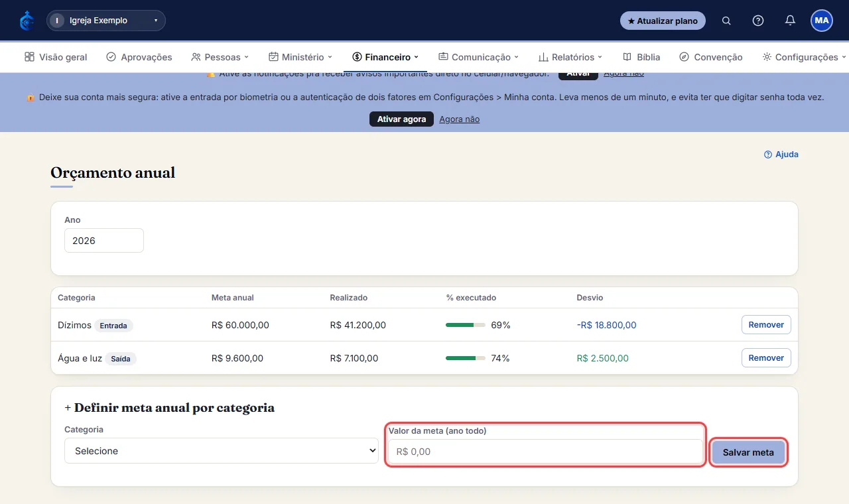This screenshot has height=504, width=849.
Task: Click the Desvio column header
Action: coord(590,298)
